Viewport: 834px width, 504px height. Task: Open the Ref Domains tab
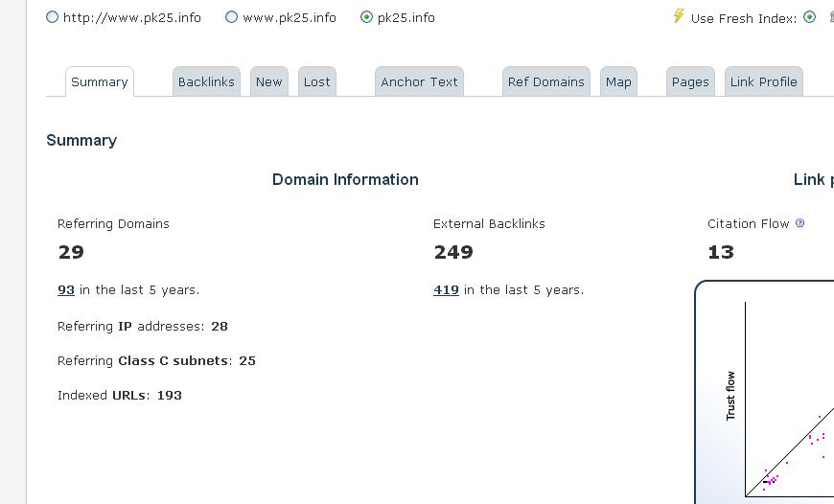coord(546,81)
